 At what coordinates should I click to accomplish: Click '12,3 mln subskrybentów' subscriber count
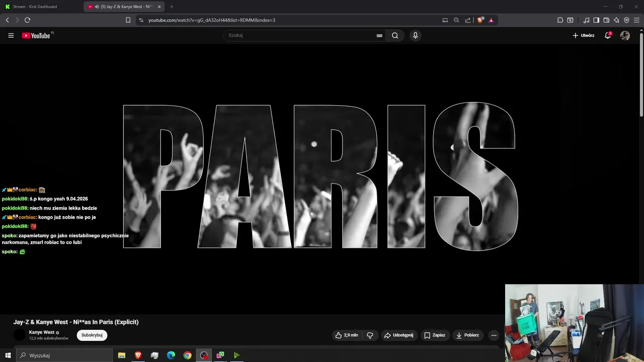(x=49, y=339)
